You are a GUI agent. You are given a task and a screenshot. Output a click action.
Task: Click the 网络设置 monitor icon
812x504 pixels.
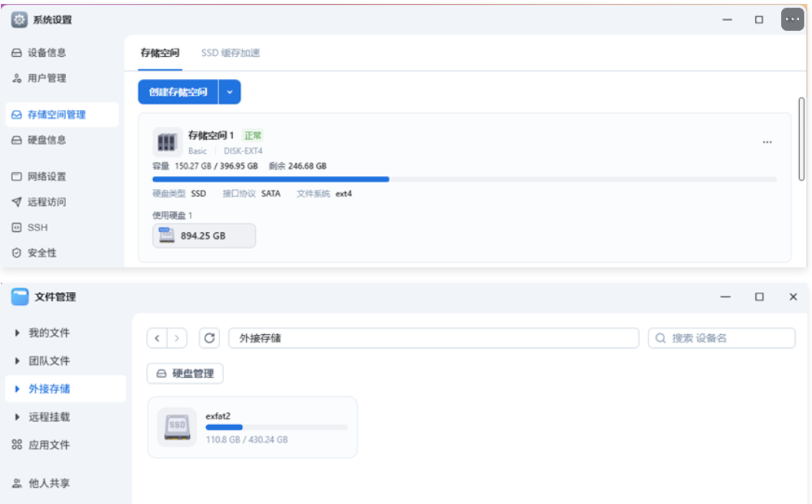(x=17, y=177)
